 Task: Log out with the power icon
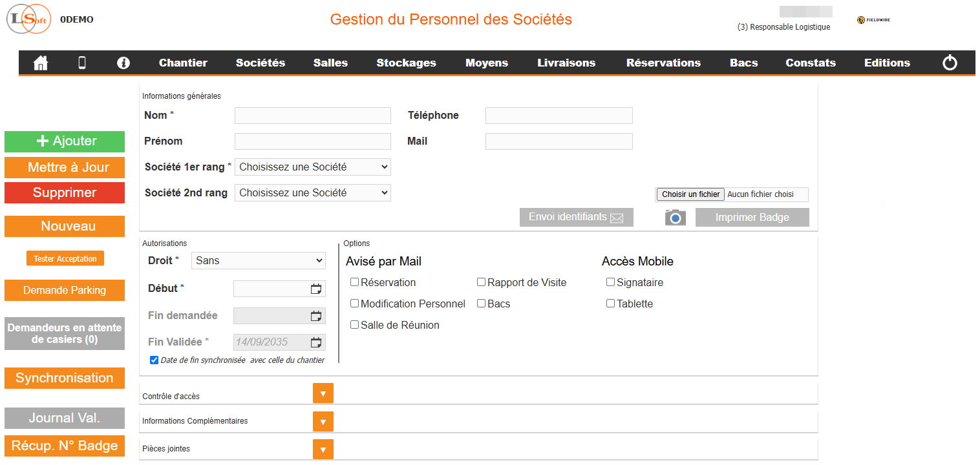pos(950,63)
